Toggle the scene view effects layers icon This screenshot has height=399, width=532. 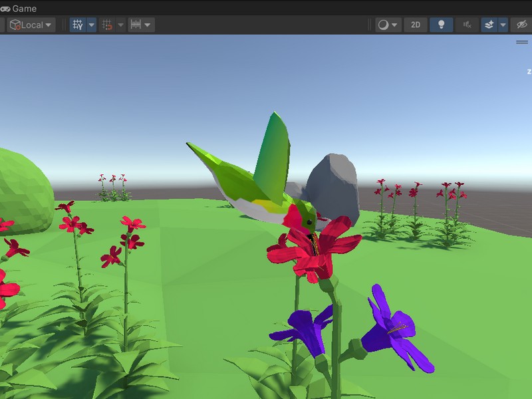(489, 24)
